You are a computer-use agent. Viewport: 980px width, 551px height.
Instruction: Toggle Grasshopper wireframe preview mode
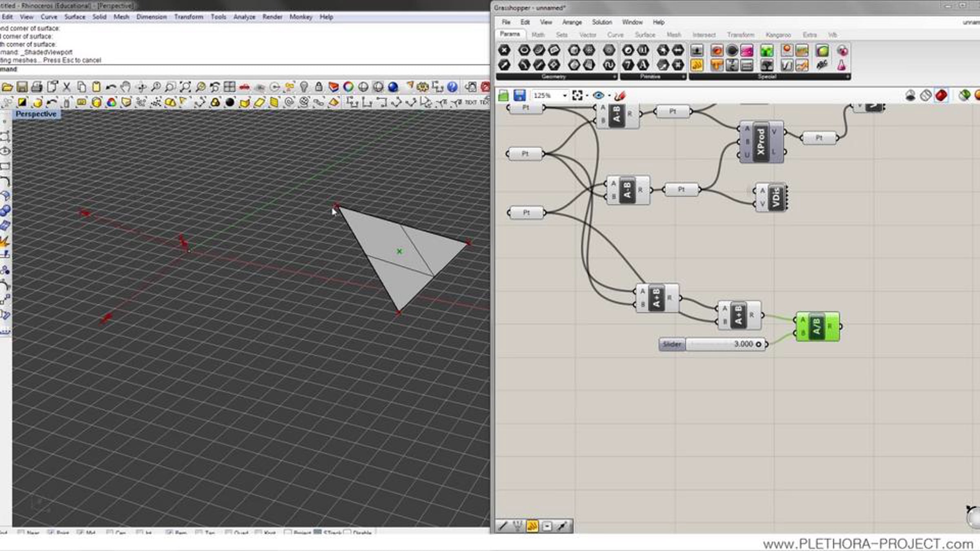click(926, 96)
